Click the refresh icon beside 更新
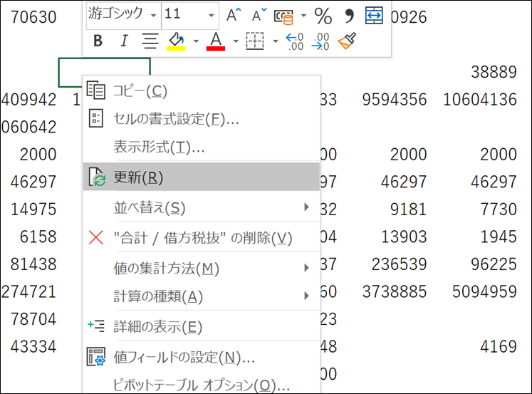 (x=97, y=177)
